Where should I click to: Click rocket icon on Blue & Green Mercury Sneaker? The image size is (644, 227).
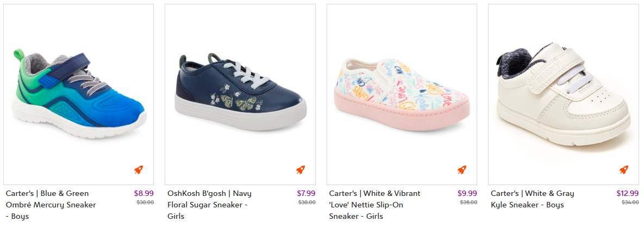point(139,170)
